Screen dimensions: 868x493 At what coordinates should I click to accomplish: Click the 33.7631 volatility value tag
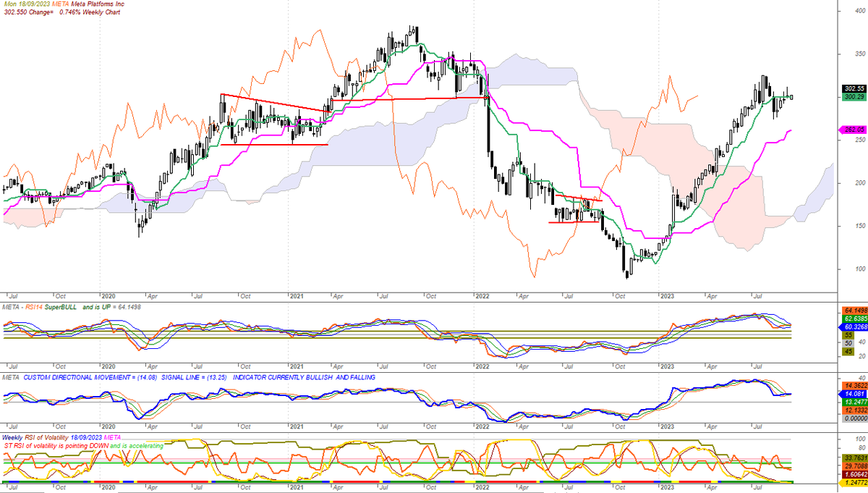[x=855, y=457]
